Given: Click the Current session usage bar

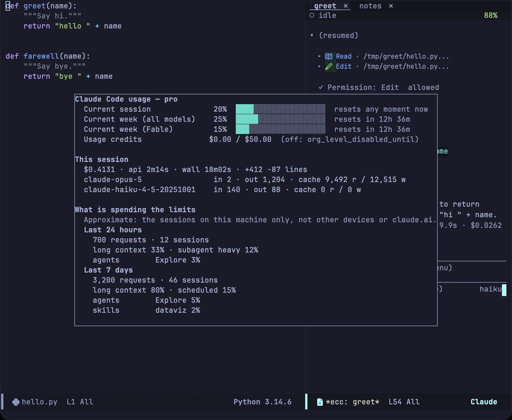Looking at the screenshot, I should [280, 109].
